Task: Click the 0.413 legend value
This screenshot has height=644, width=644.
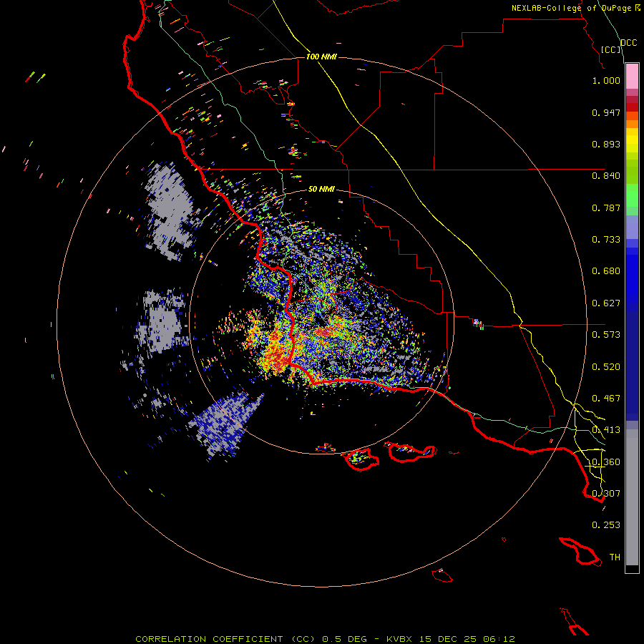Action: pyautogui.click(x=606, y=430)
